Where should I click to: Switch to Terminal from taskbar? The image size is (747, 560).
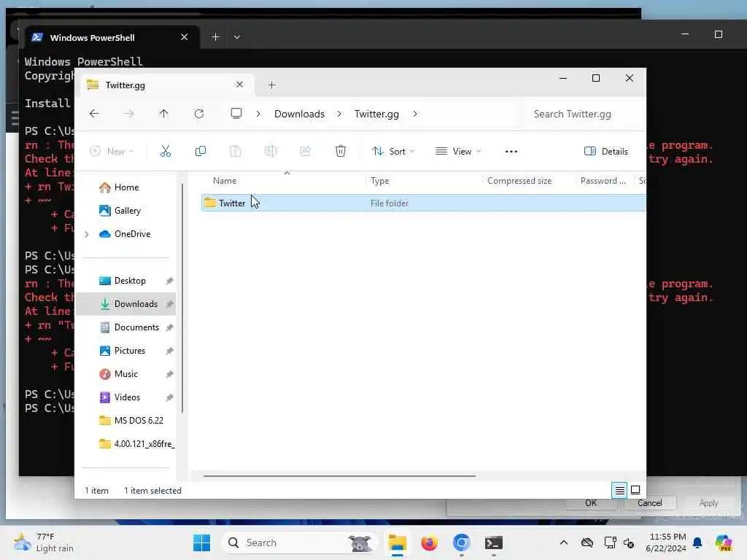point(494,542)
